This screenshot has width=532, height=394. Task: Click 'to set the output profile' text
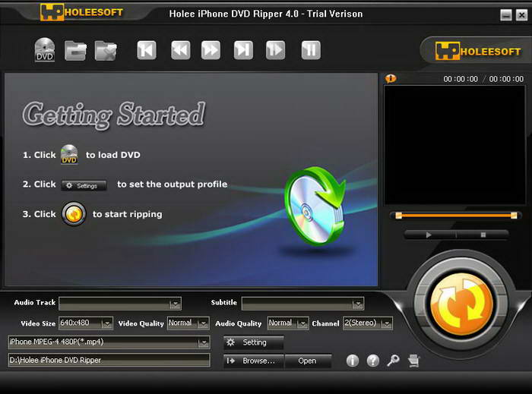(x=173, y=184)
